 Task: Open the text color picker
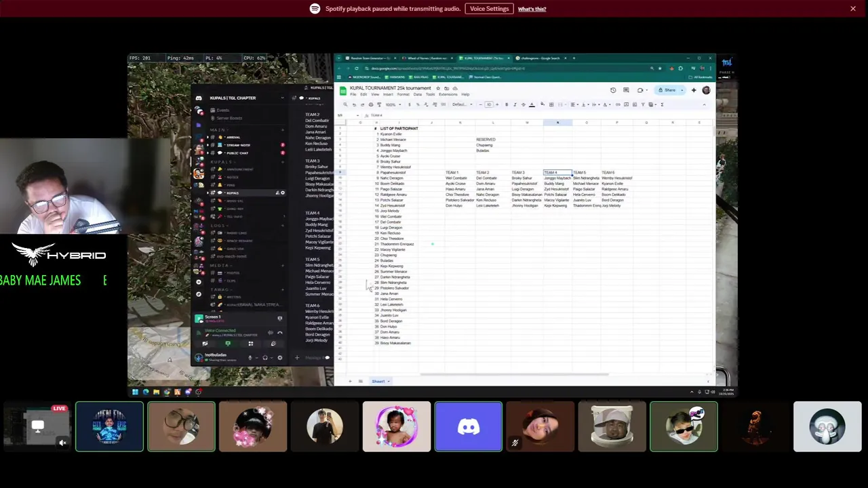(532, 104)
